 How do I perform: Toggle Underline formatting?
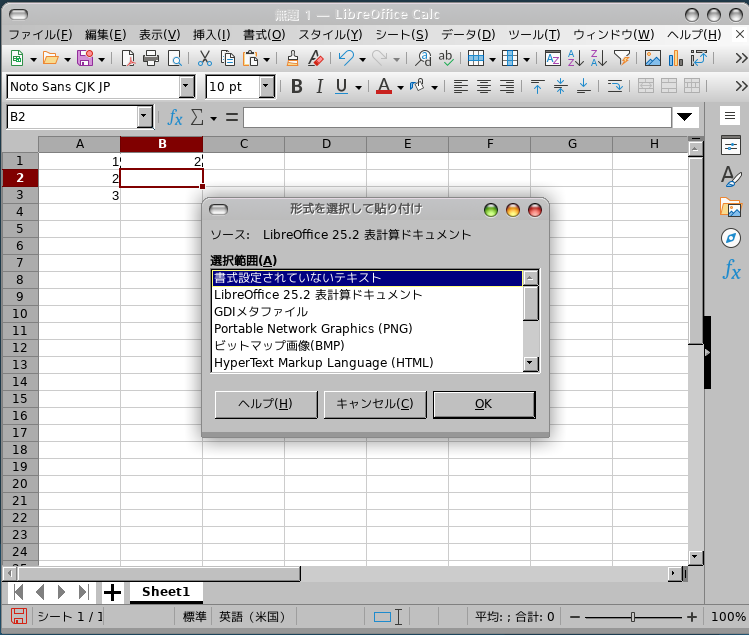tap(341, 86)
